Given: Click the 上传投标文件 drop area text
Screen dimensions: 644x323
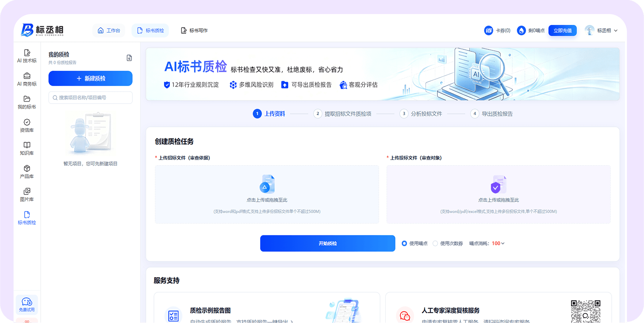Looking at the screenshot, I should click(x=499, y=200).
